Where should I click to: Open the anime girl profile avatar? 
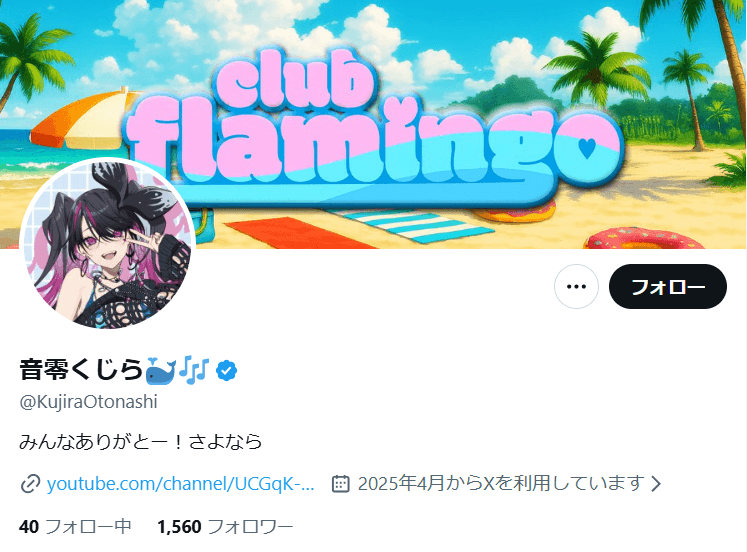tap(108, 244)
